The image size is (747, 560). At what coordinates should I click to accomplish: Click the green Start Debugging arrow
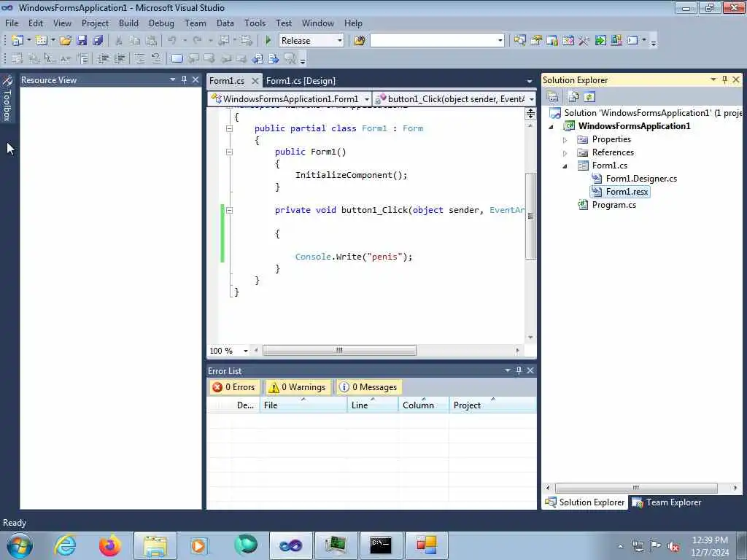pyautogui.click(x=268, y=41)
